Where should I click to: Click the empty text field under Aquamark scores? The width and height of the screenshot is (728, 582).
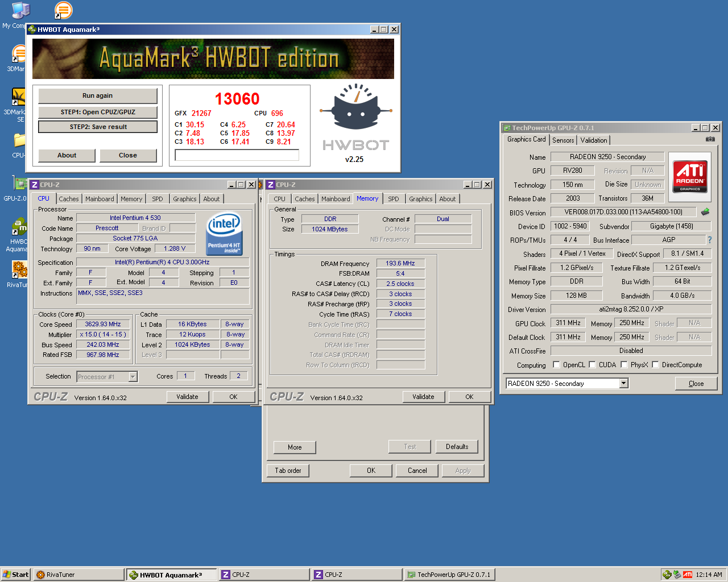(x=237, y=155)
